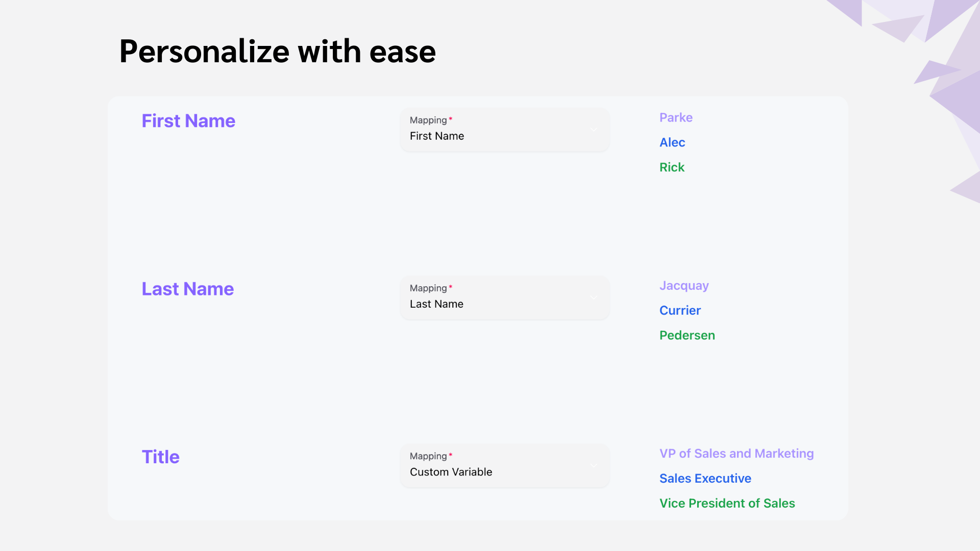Click the Personalize with ease heading

(277, 52)
